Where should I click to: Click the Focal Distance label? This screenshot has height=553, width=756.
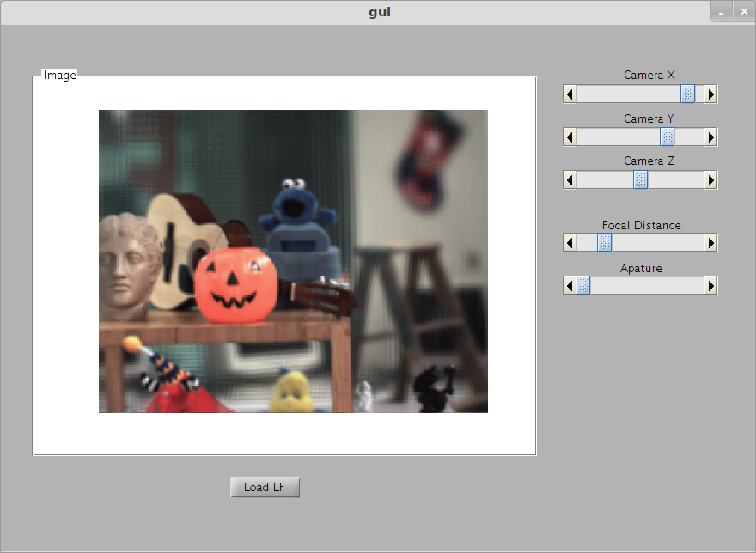(x=641, y=225)
